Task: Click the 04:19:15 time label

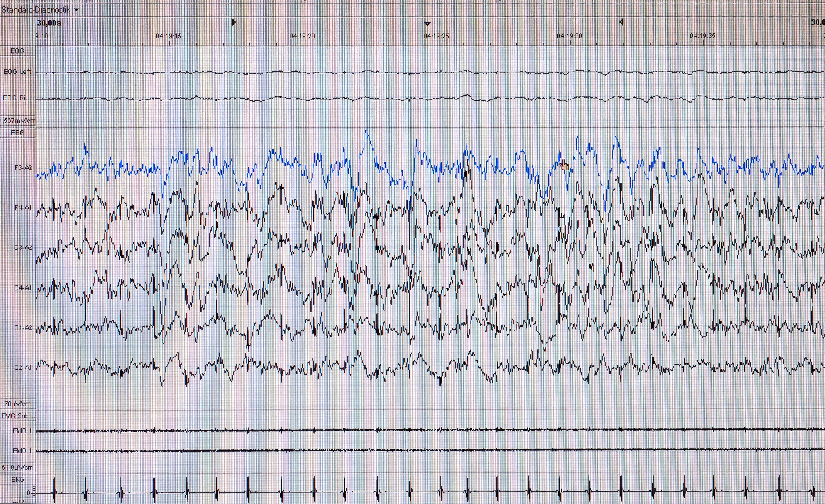Action: click(169, 36)
